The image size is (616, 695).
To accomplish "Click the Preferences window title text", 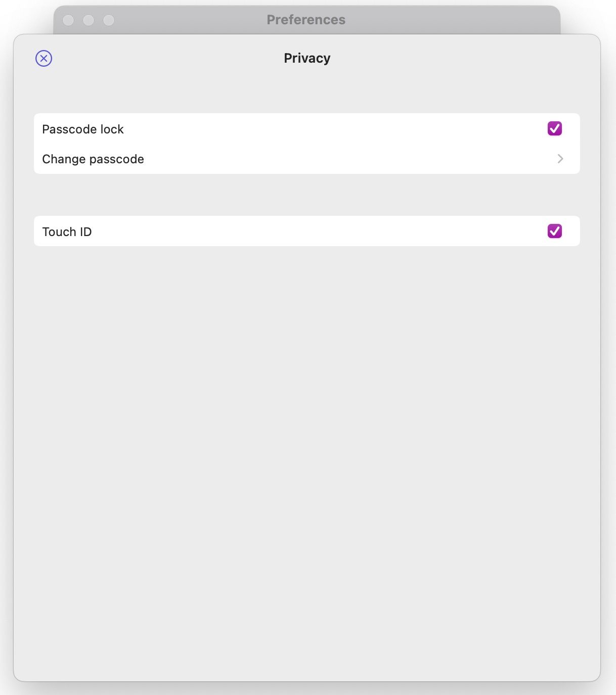I will pyautogui.click(x=306, y=20).
